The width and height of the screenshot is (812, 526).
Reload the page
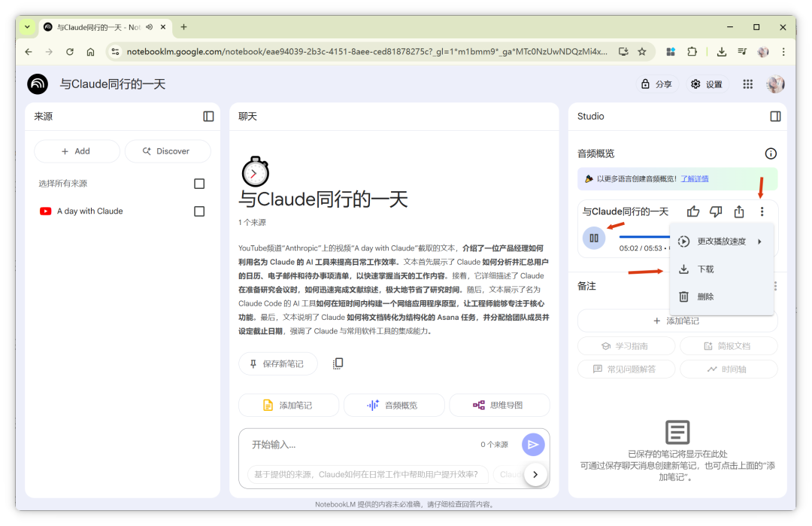[70, 51]
